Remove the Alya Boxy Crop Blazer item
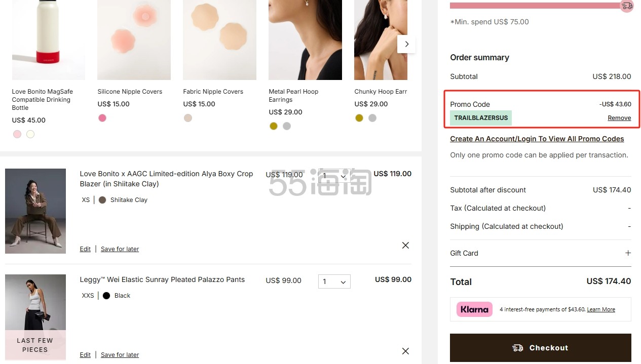641x364 pixels. pyautogui.click(x=405, y=246)
